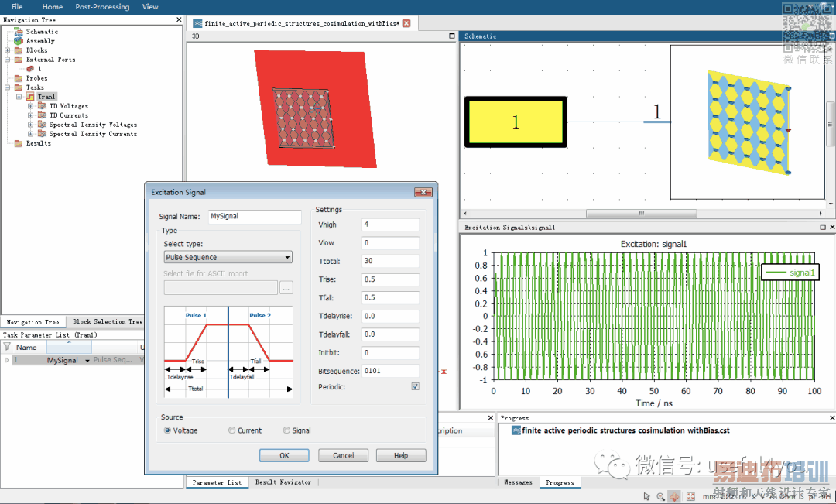The width and height of the screenshot is (836, 504).
Task: Click the pointer select tool in status bar
Action: (646, 496)
